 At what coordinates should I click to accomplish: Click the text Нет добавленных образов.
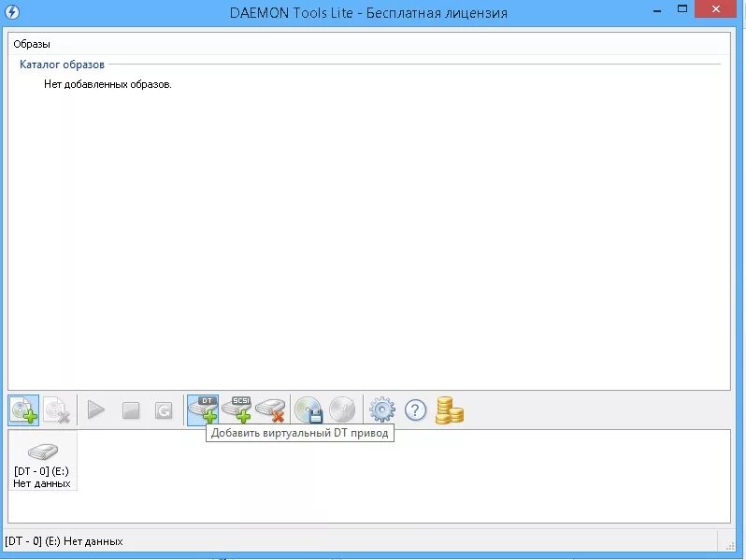click(108, 85)
